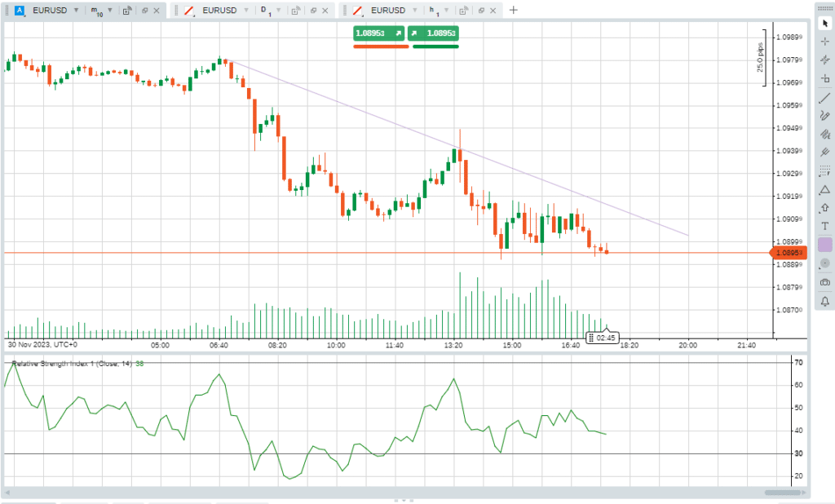Click the 13:20 time axis label
This screenshot has height=504, width=835.
453,345
